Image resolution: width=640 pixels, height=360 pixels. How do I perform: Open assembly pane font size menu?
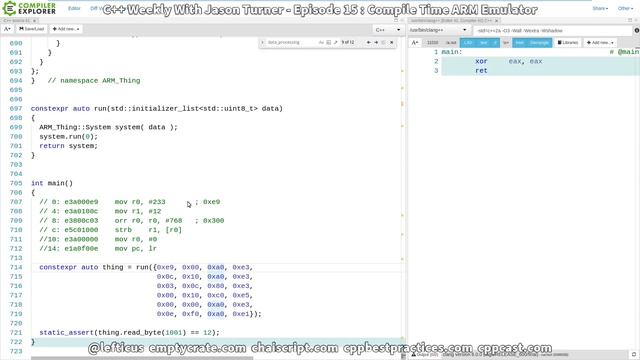coord(414,42)
